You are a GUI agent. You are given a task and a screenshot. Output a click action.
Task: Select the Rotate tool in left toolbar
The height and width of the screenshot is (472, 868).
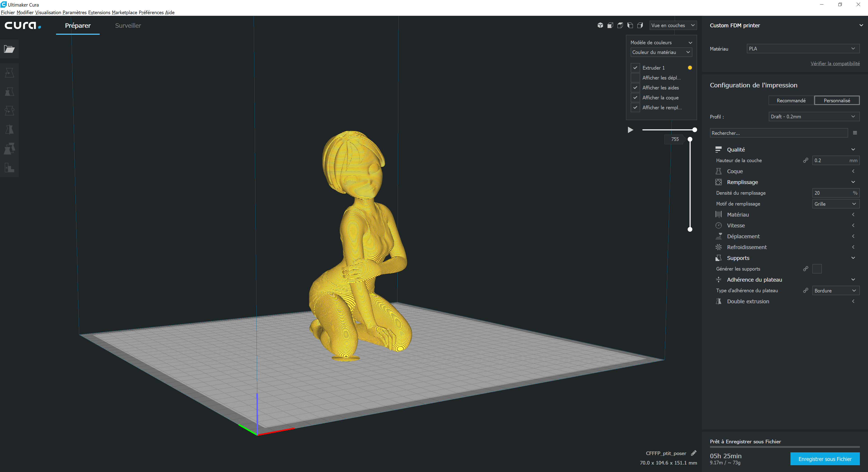(9, 110)
